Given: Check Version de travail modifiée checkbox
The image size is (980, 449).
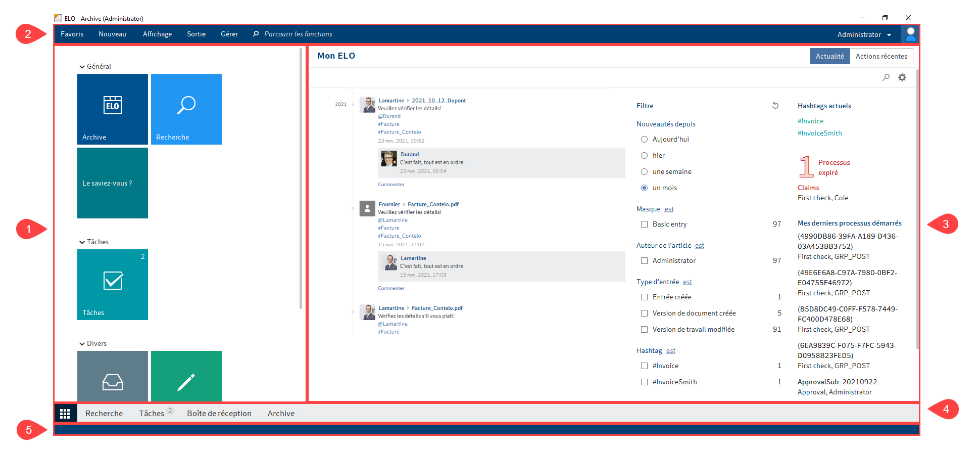Looking at the screenshot, I should tap(644, 329).
